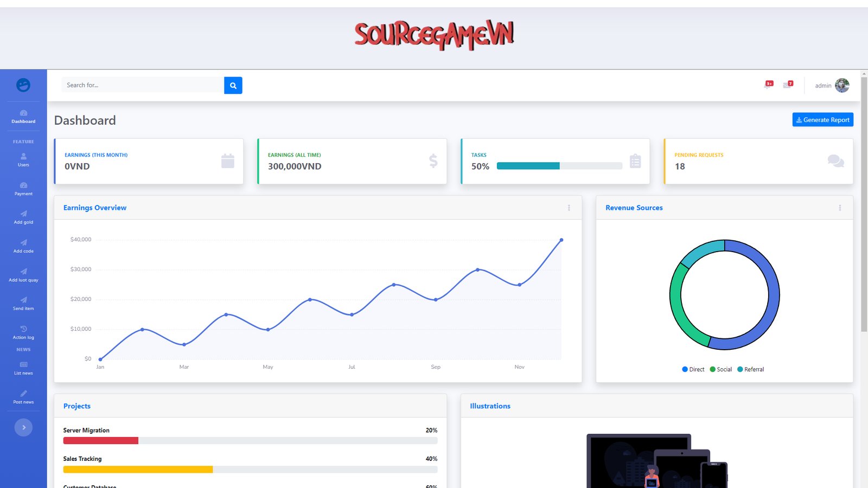Open Send item sidebar entry
This screenshot has height=488, width=868.
(x=23, y=304)
